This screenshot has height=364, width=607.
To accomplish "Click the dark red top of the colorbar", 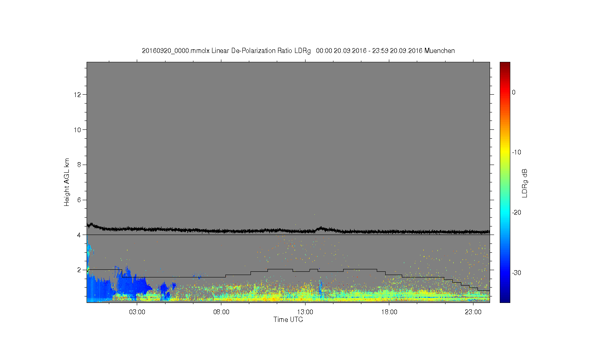I will click(505, 65).
